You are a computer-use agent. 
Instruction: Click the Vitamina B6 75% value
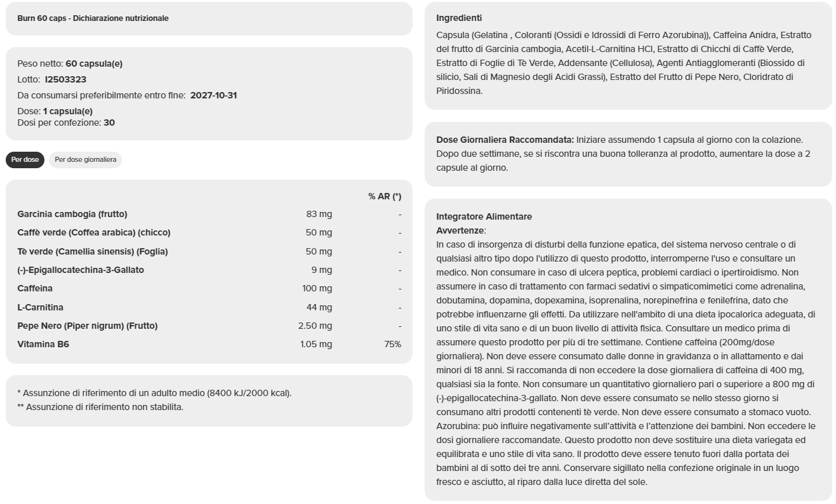[392, 344]
